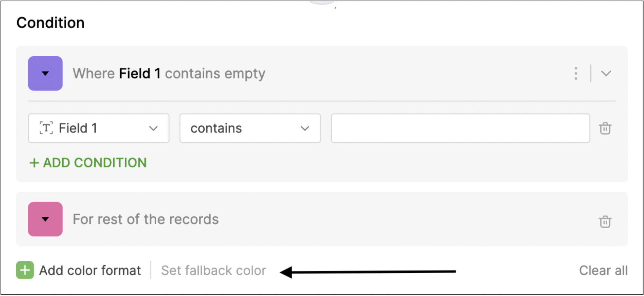644x296 pixels.
Task: Click the plus sign before ADD CONDITION
Action: 34,163
